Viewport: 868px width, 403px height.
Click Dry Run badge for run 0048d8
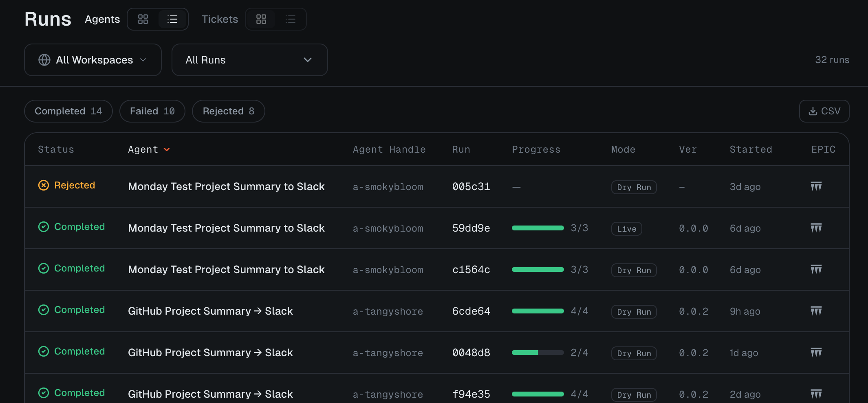[634, 353]
